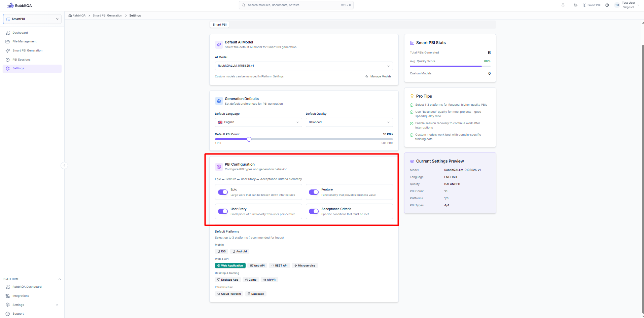Select the Android platform chip
The width and height of the screenshot is (644, 318).
click(240, 251)
